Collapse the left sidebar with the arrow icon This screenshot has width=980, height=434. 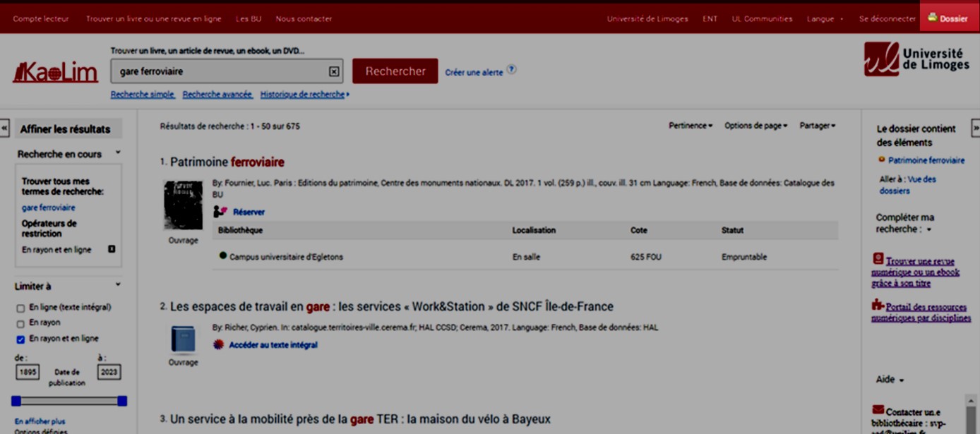click(x=4, y=128)
